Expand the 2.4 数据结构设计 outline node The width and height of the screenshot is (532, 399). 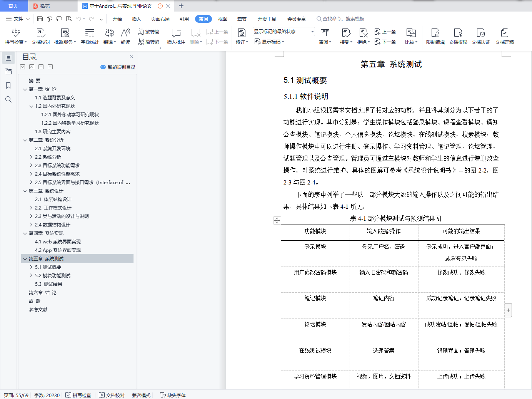coord(31,225)
